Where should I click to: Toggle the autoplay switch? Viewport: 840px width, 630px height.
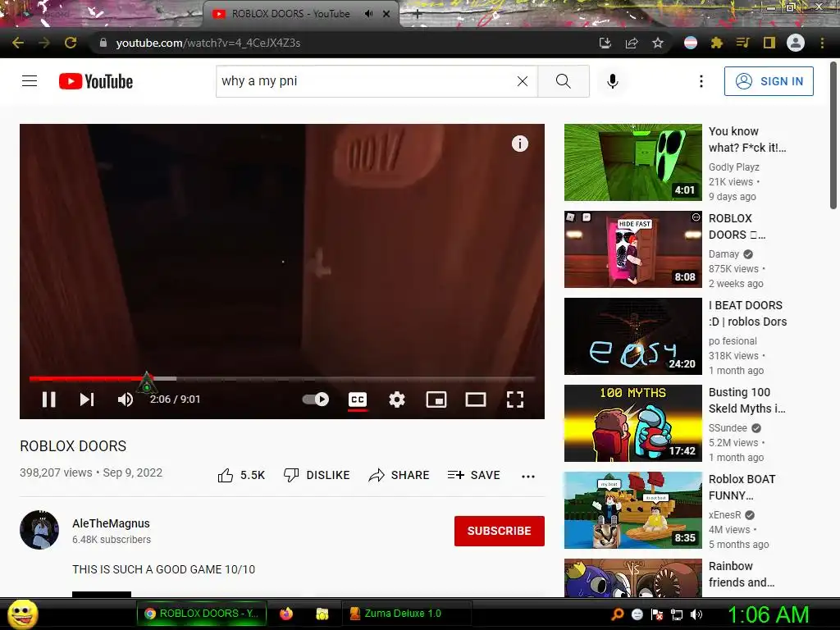click(316, 399)
